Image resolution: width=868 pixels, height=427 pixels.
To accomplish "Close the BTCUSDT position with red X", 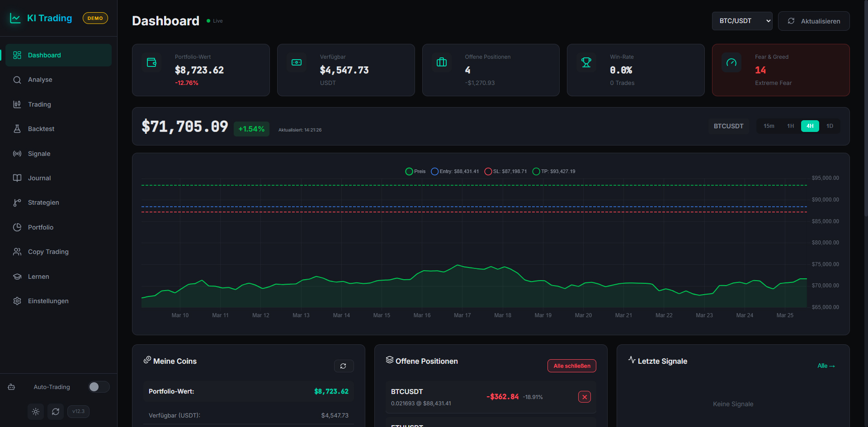I will pos(584,397).
